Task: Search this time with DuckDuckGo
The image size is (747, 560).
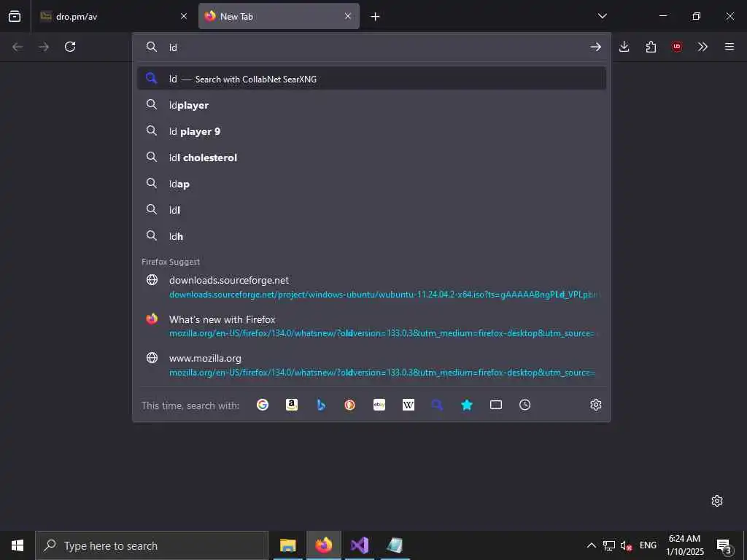Action: (350, 405)
